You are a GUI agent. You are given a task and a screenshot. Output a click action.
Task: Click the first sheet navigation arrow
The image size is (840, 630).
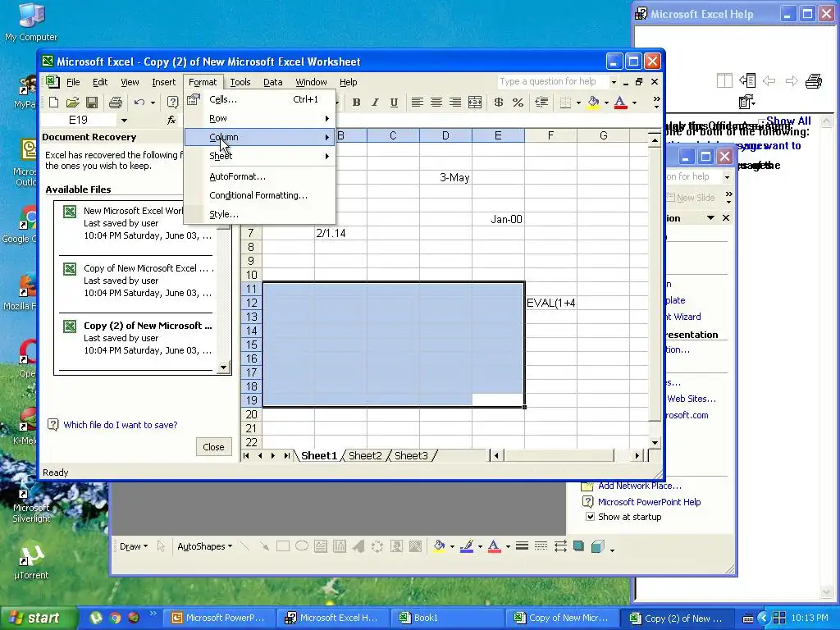pos(246,456)
